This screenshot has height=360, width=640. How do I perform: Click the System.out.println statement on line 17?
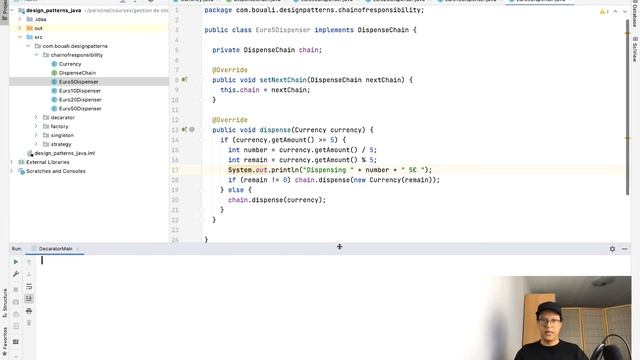(x=330, y=170)
